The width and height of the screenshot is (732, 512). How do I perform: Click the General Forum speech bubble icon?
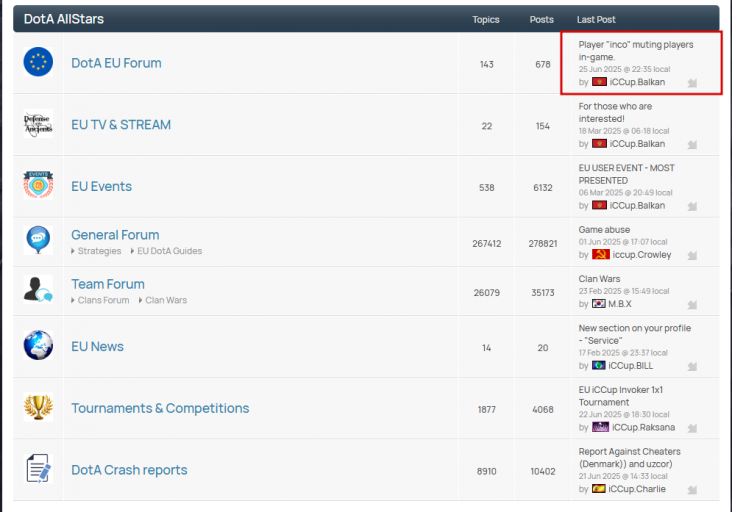click(x=38, y=240)
